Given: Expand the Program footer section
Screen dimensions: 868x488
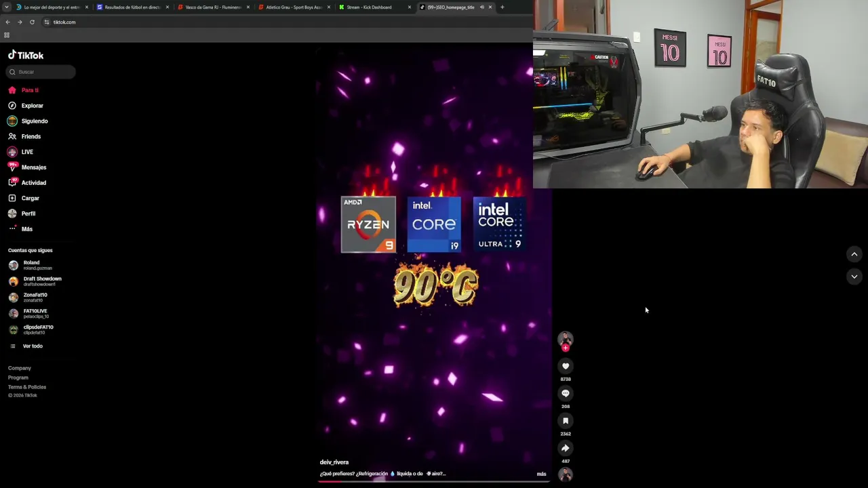Looking at the screenshot, I should point(18,378).
